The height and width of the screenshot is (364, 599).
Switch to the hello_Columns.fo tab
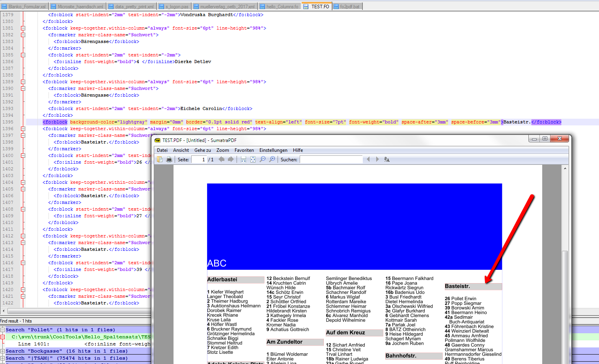pyautogui.click(x=282, y=6)
